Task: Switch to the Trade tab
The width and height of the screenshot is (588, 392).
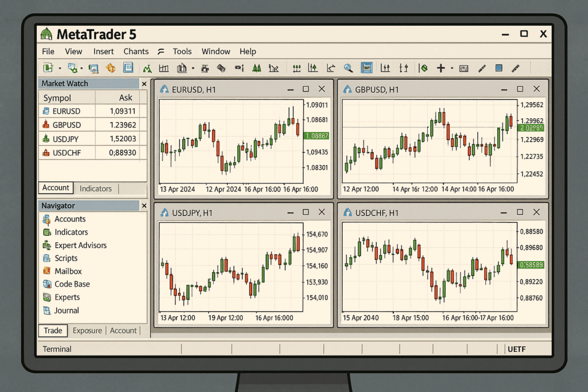Action: (53, 331)
